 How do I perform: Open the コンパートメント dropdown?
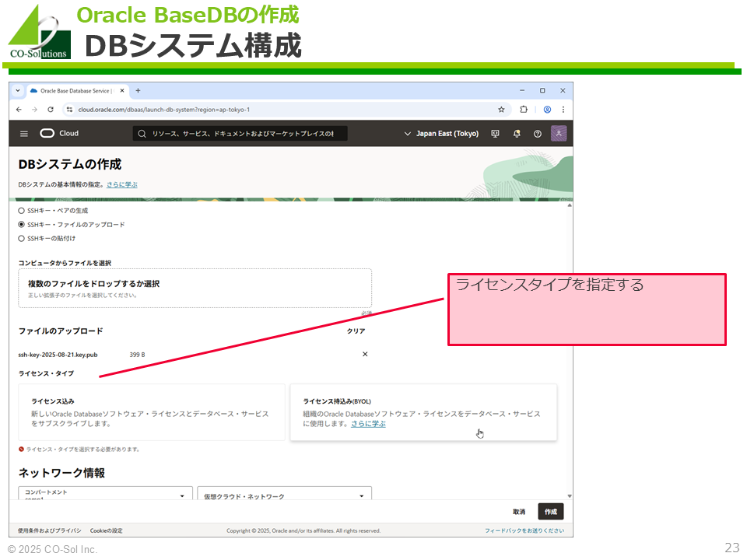105,493
